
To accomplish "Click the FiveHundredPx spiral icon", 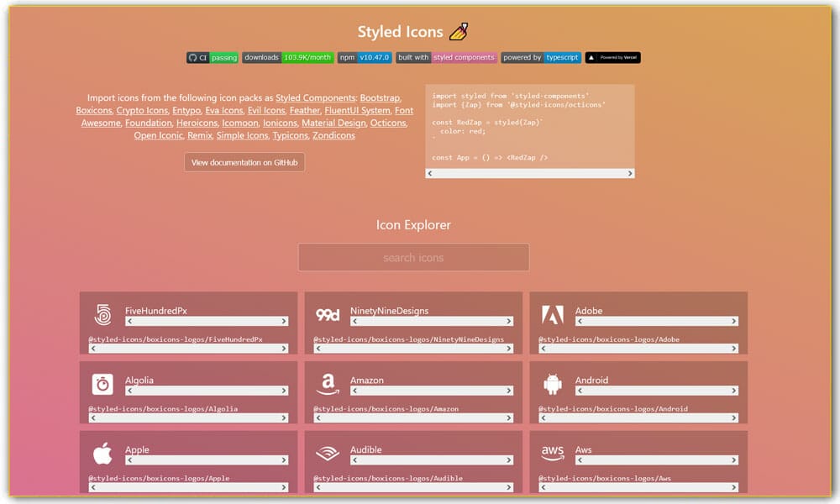I will (x=103, y=314).
